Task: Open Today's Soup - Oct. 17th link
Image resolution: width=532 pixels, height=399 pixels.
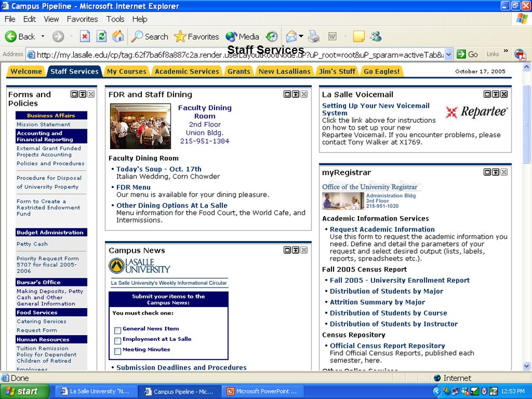Action: pos(159,169)
